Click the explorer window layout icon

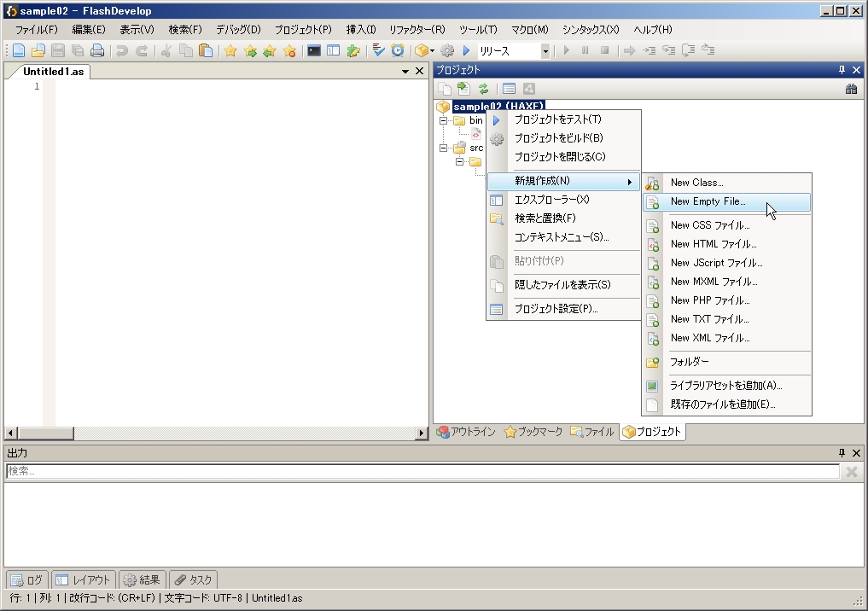point(333,51)
